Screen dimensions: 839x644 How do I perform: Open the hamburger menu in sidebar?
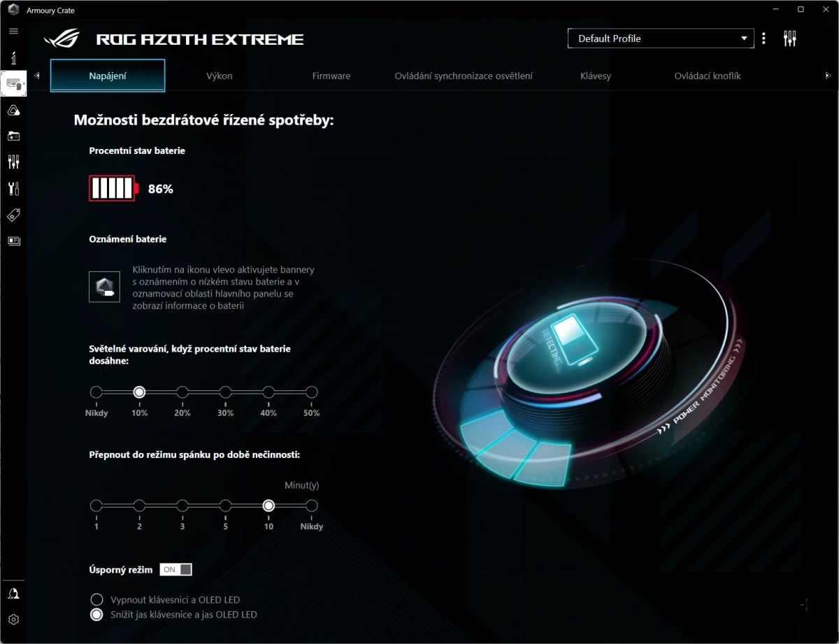coord(13,31)
